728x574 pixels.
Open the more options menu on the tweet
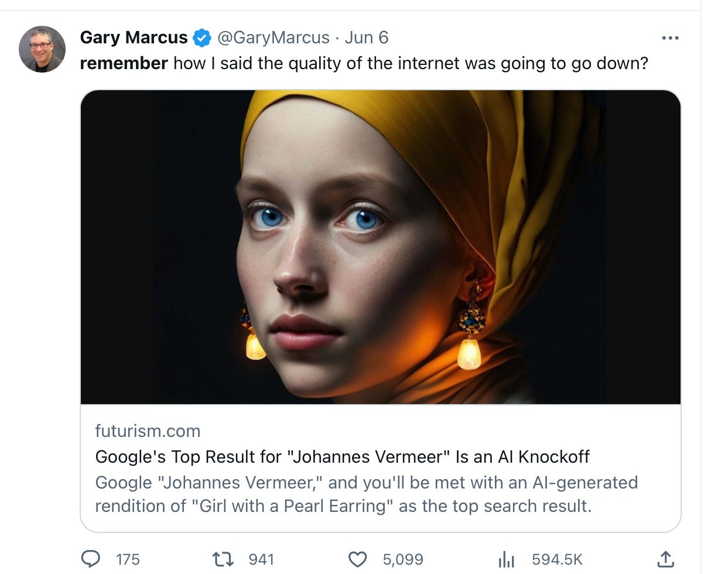[x=670, y=37]
